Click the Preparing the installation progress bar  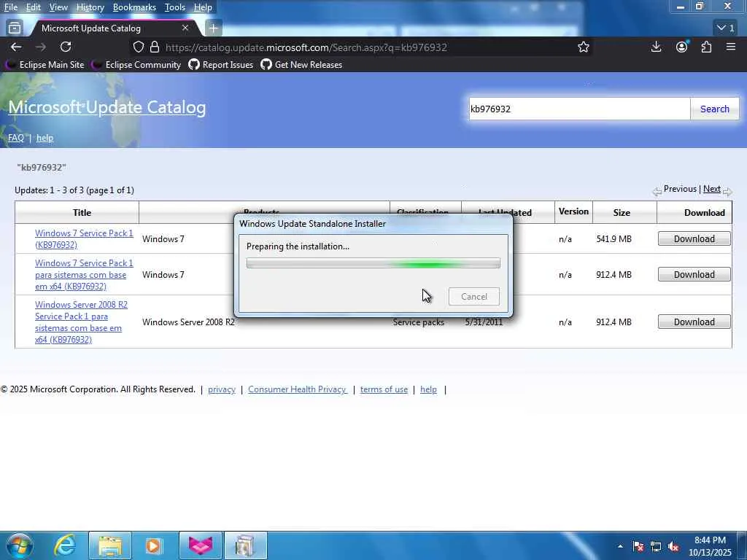click(x=373, y=263)
